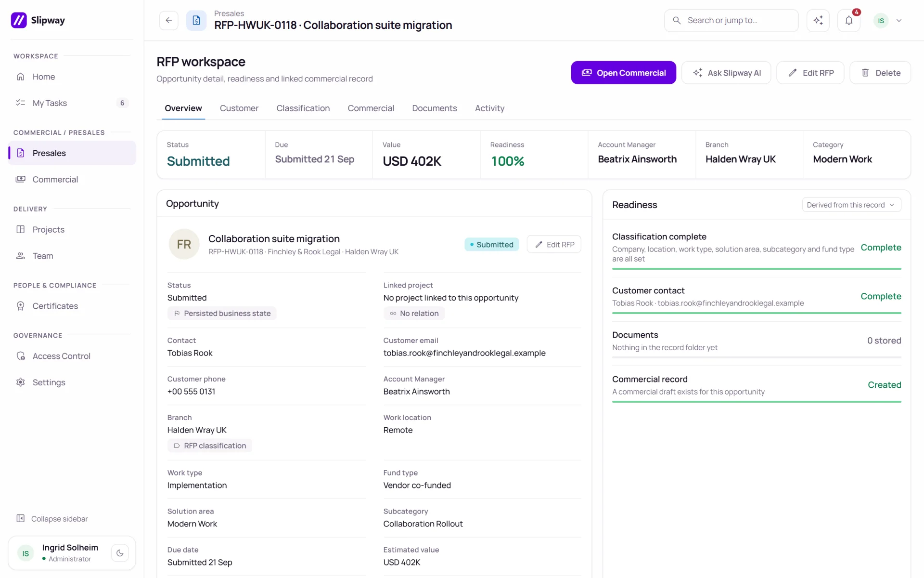The width and height of the screenshot is (924, 578).
Task: Expand the user menu chevron
Action: (x=899, y=21)
